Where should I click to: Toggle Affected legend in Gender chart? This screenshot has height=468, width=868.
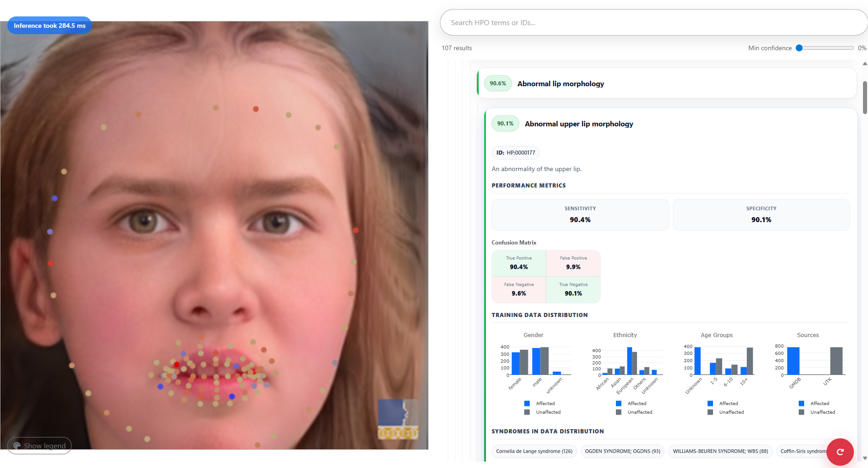[540, 403]
